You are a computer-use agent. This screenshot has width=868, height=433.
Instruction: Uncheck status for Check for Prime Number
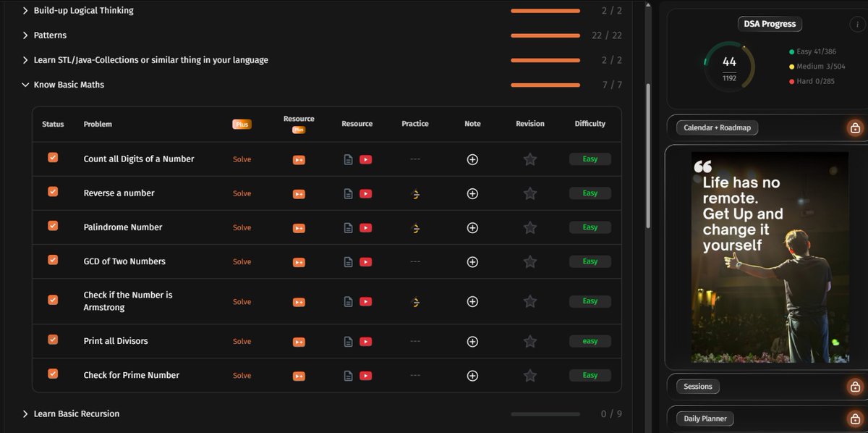click(x=53, y=373)
